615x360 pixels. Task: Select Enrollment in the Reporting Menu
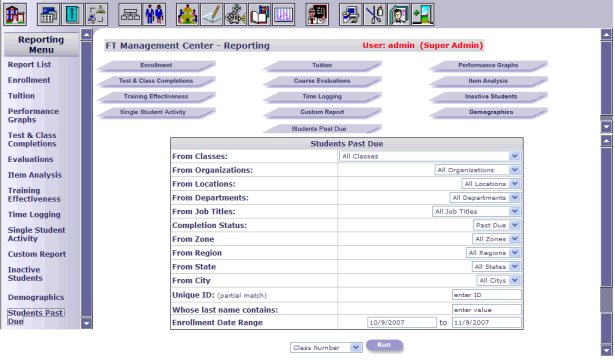click(x=29, y=80)
